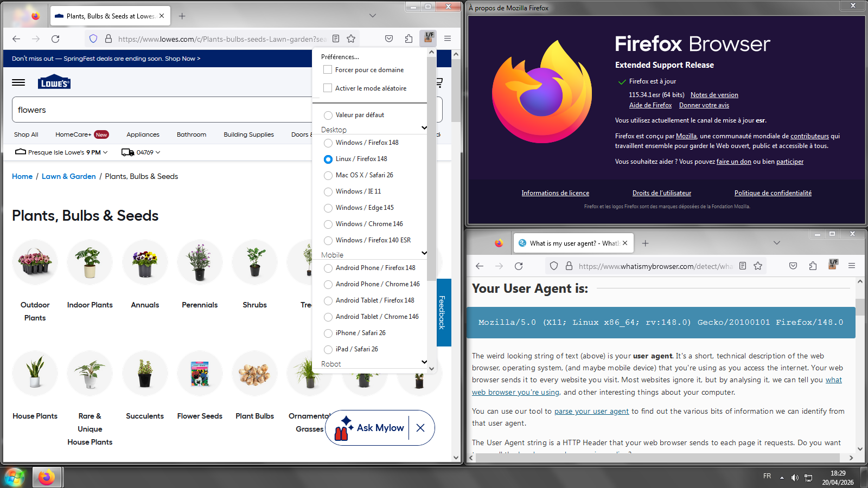Viewport: 868px width, 488px height.
Task: Open Lowe's site hamburger menu
Action: pyautogui.click(x=18, y=82)
